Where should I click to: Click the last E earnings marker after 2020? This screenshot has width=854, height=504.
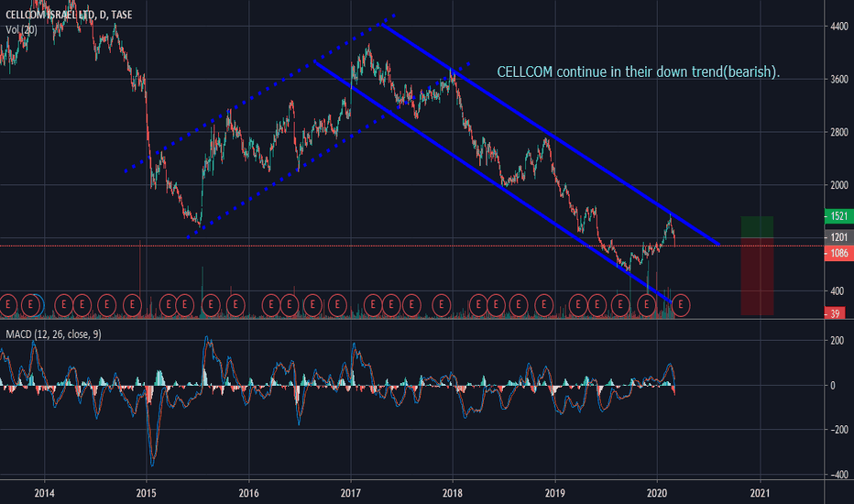(680, 305)
